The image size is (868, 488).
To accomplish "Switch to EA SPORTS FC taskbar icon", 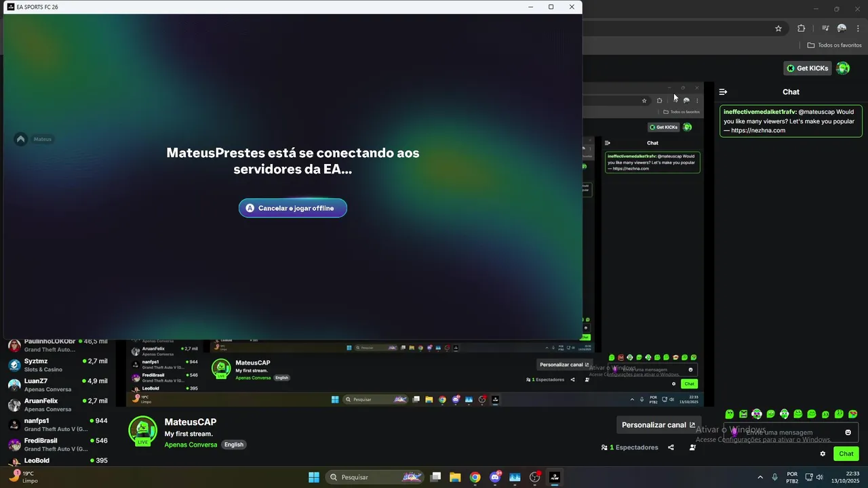I will click(555, 477).
